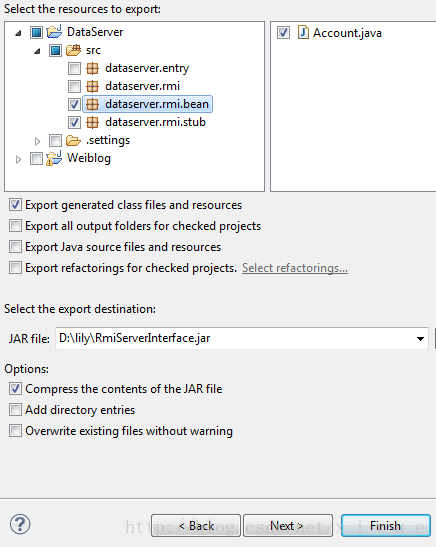Viewport: 436px width, 547px height.
Task: Collapse the DataServer project tree node
Action: pyautogui.click(x=18, y=33)
